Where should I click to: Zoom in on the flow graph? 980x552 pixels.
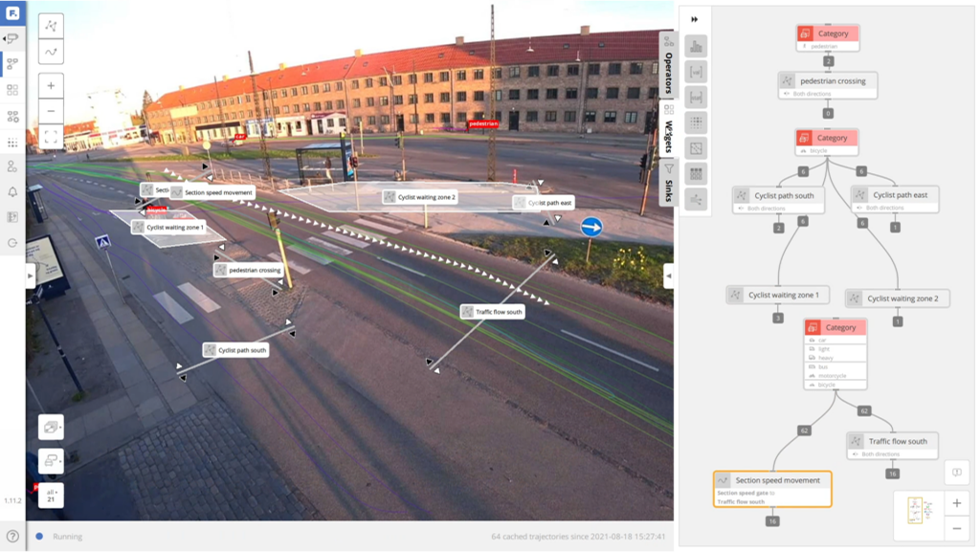957,503
